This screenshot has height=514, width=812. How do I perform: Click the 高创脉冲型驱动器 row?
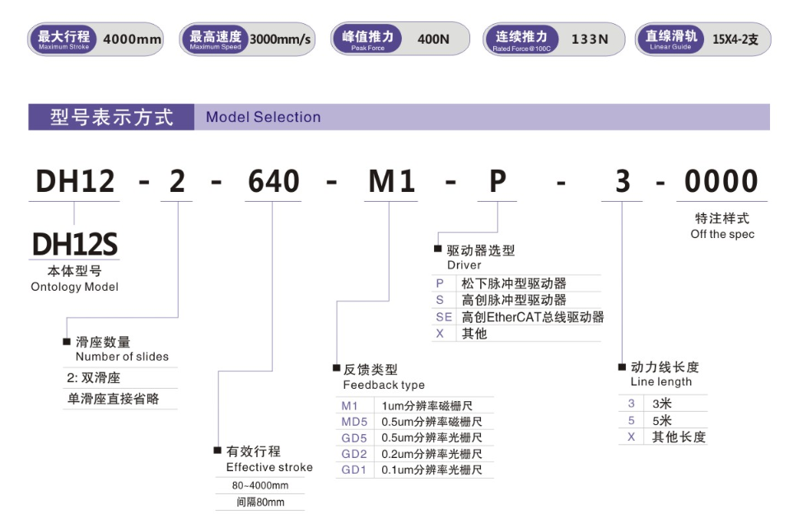pos(514,300)
